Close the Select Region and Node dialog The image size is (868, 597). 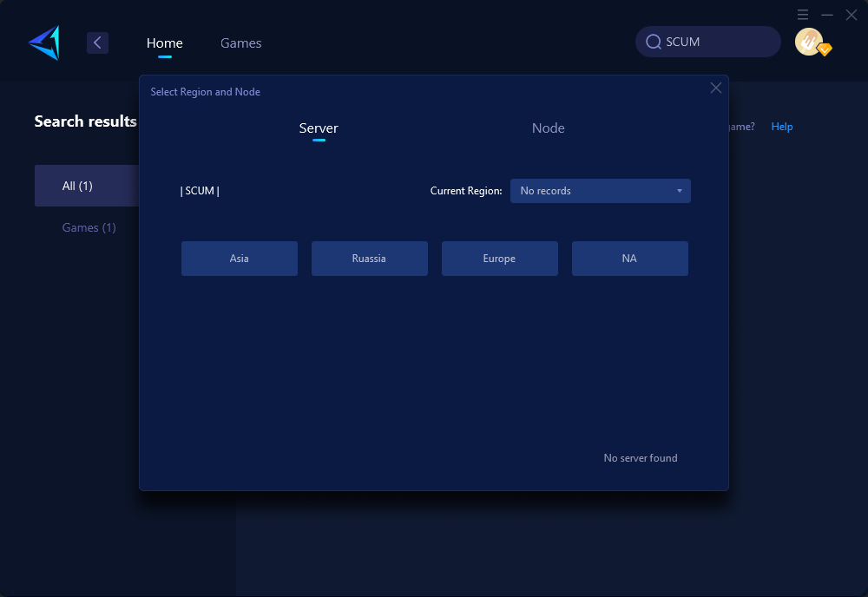pyautogui.click(x=716, y=88)
